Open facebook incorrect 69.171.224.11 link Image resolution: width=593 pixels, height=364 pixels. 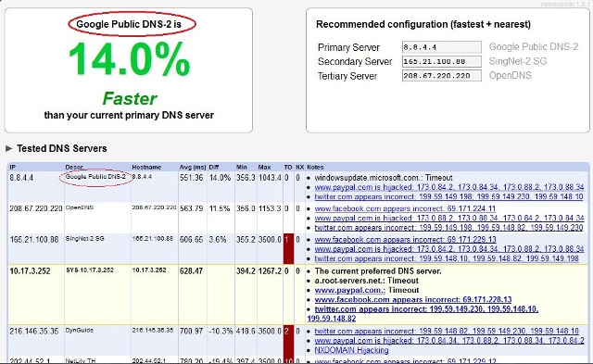tap(405, 208)
